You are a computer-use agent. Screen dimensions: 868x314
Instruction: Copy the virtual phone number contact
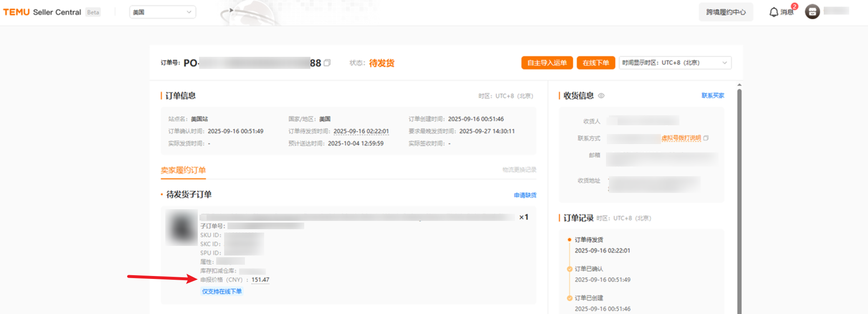click(x=706, y=138)
